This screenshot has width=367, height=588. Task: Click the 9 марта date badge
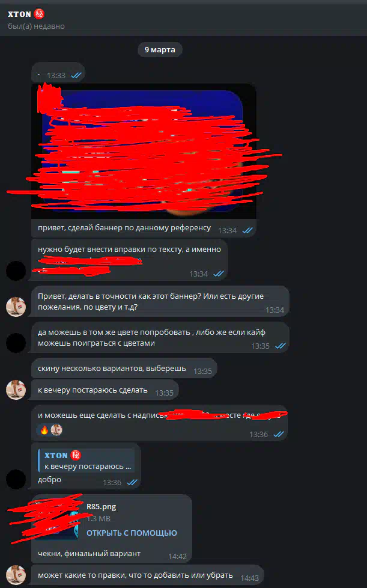coord(160,50)
